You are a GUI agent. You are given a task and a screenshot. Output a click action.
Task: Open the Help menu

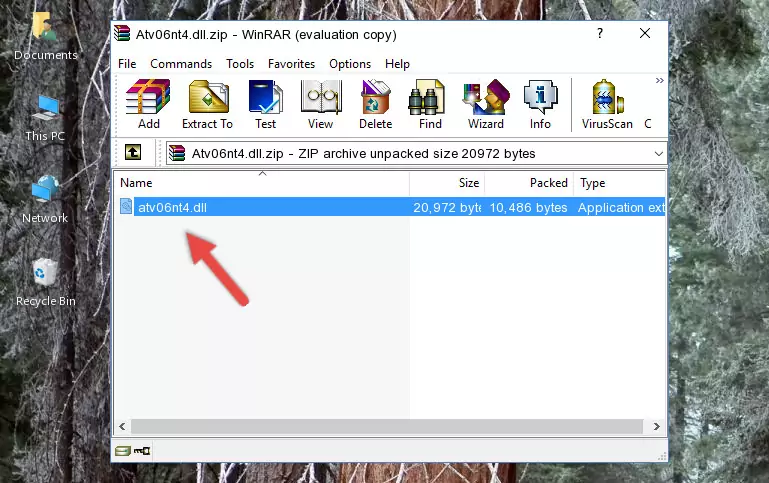(397, 64)
